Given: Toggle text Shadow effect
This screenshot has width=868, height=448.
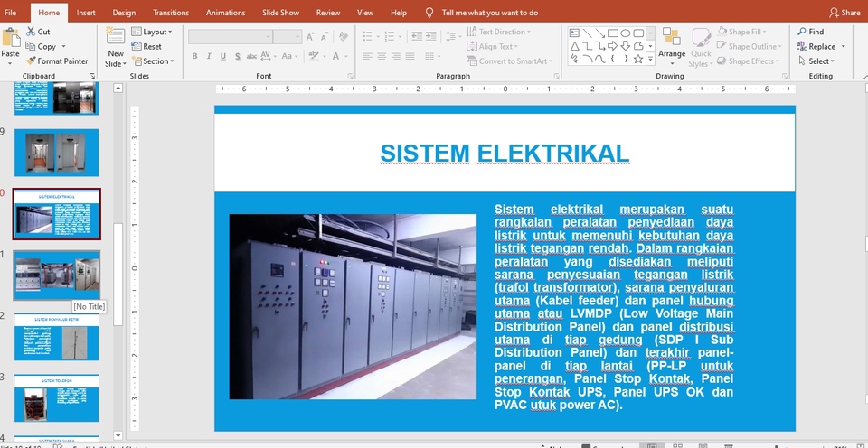Looking at the screenshot, I should pyautogui.click(x=238, y=56).
